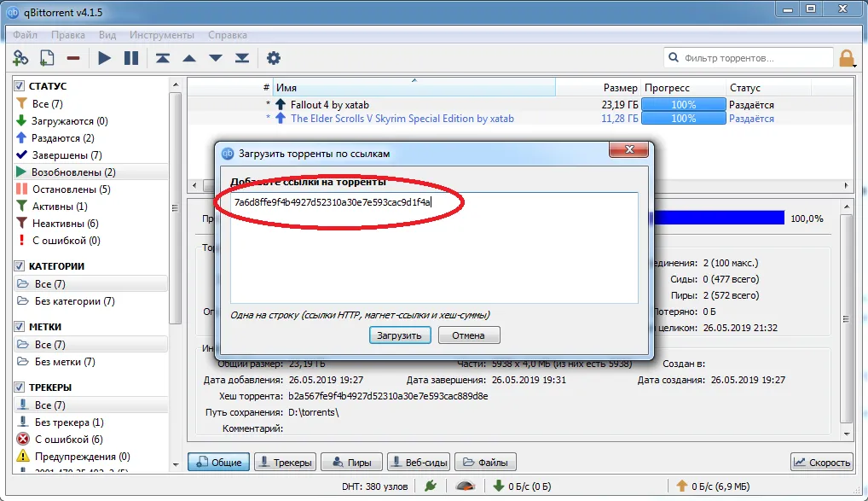
Task: Select the Elder Scrolls V Skyrim torrent
Action: click(x=402, y=119)
